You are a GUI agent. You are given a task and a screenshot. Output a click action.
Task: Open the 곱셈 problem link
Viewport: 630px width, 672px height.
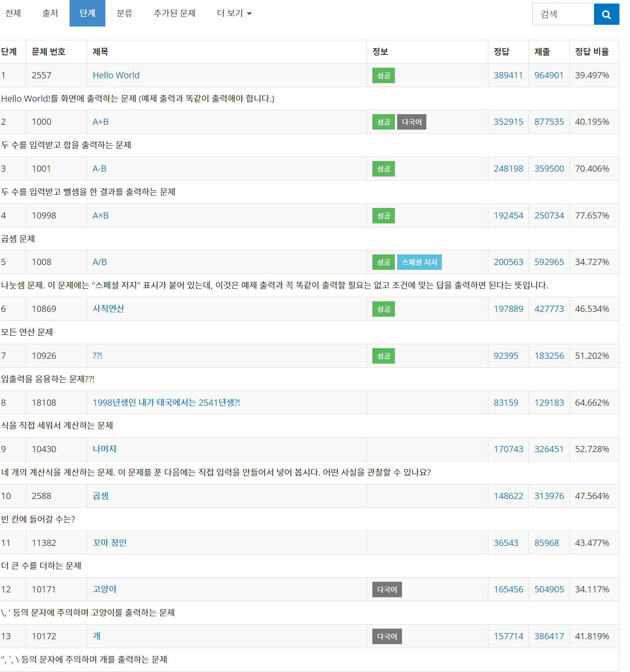click(100, 495)
